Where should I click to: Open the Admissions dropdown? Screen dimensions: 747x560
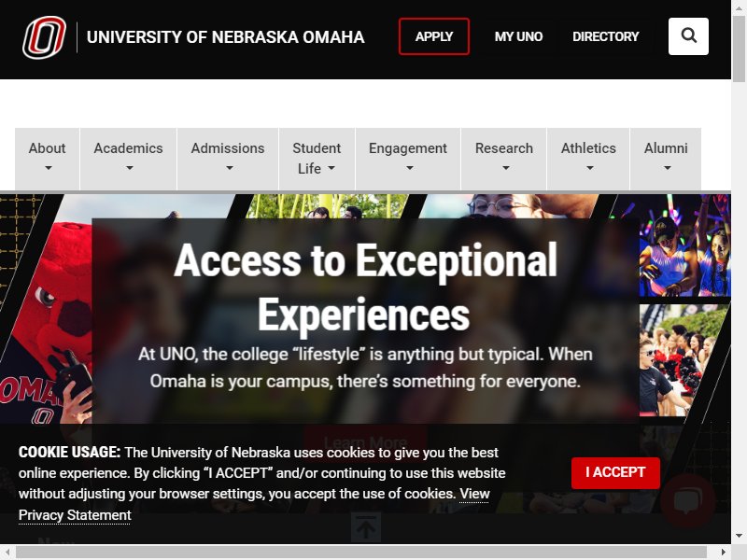click(228, 159)
